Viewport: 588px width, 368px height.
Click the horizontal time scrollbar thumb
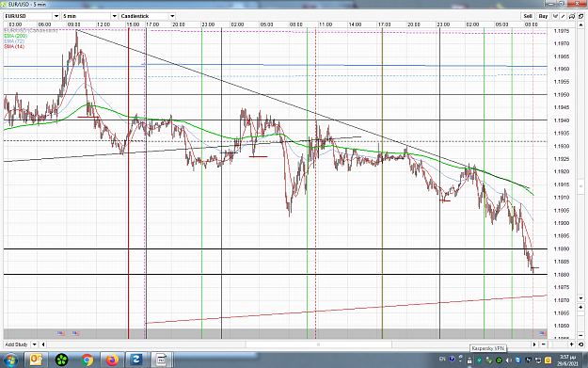pos(319,344)
